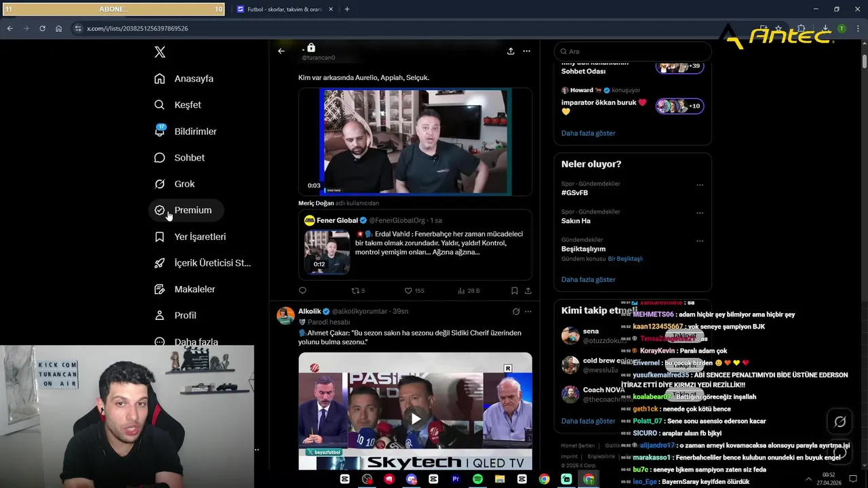868x488 pixels.
Task: Close the Futbol browser tab
Action: 331,9
